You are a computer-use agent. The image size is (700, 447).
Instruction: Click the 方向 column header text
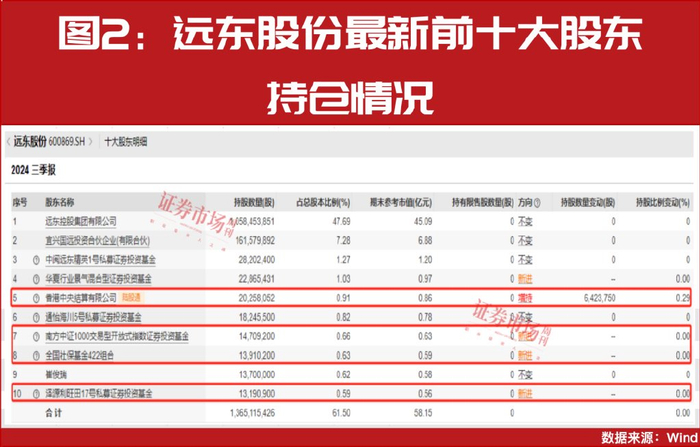coord(525,203)
